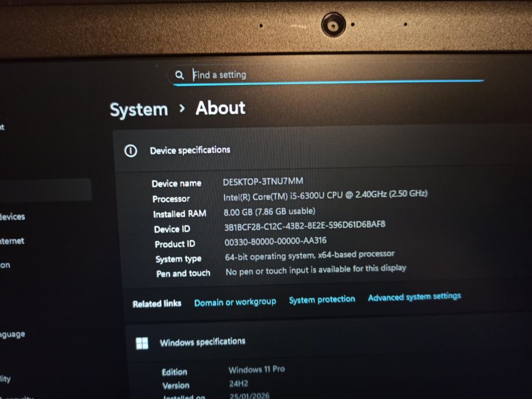Open Advanced system settings link

414,297
